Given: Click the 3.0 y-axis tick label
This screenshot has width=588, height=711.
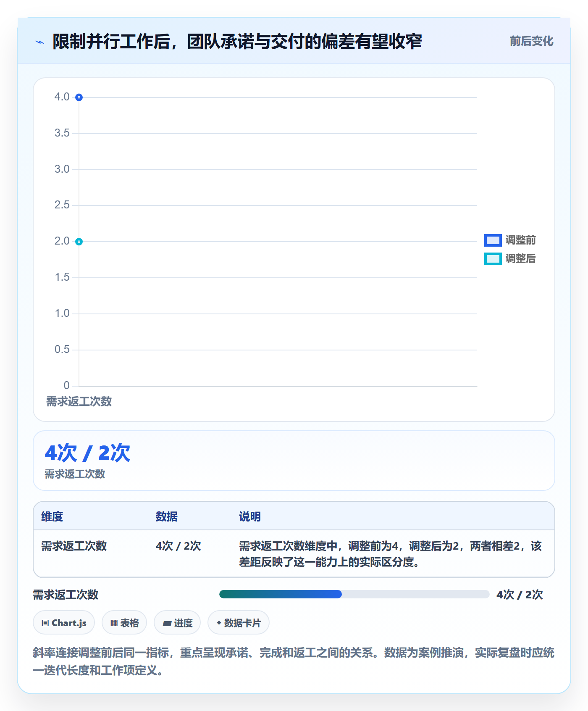Looking at the screenshot, I should click(x=62, y=169).
